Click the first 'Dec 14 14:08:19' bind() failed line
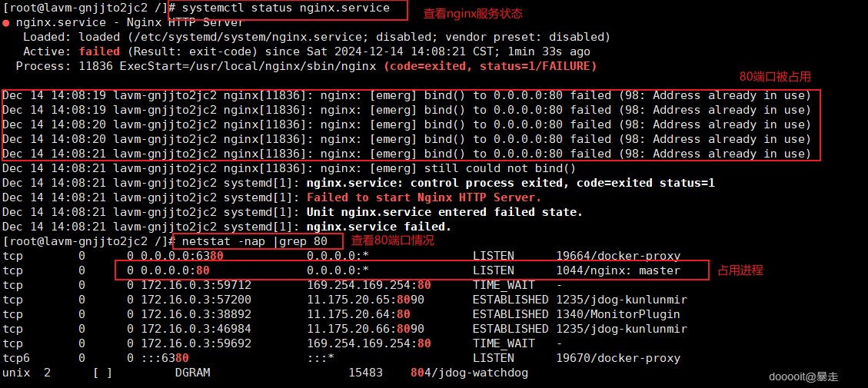Screen dimensions: 868x388 click(x=406, y=95)
